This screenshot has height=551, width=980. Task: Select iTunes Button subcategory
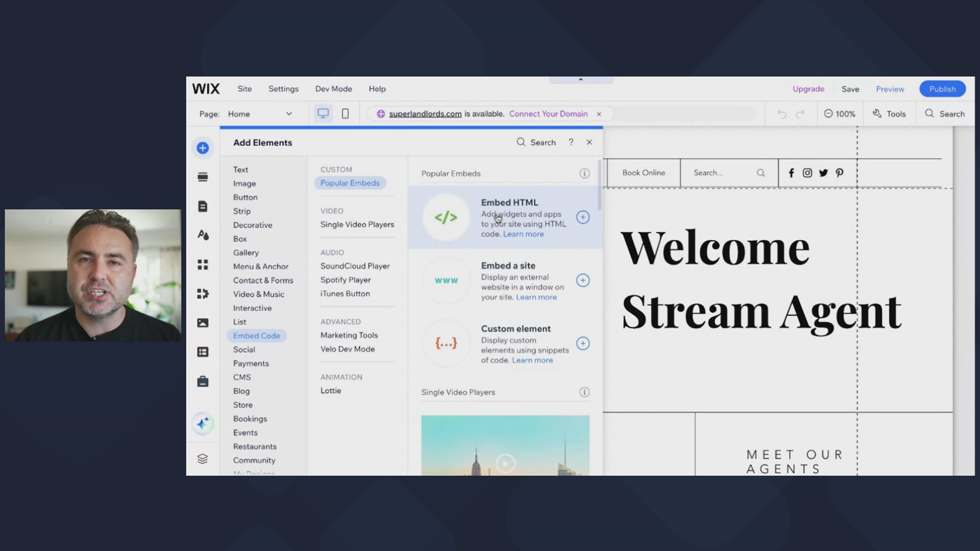point(345,294)
